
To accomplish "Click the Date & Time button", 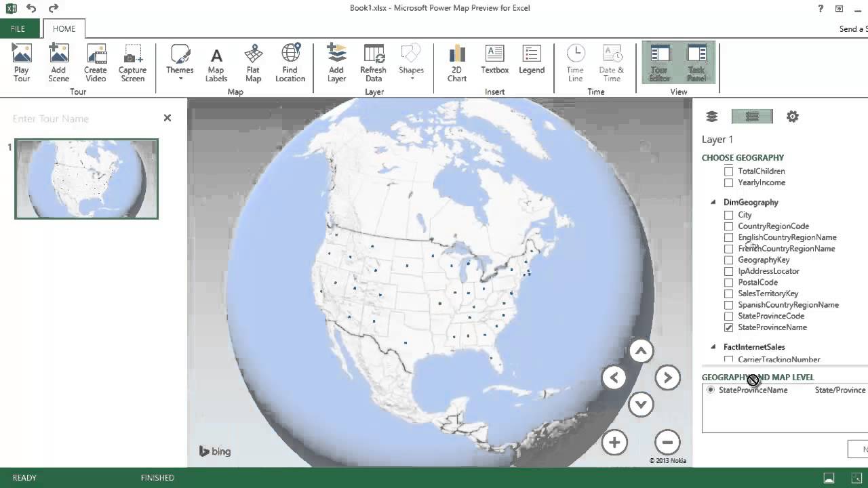I will (x=612, y=63).
